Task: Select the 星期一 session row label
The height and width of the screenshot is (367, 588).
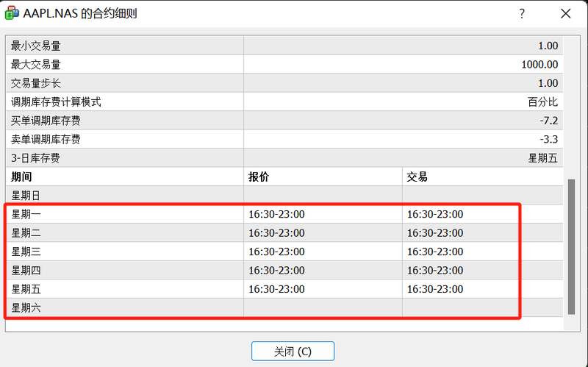Action: [26, 214]
